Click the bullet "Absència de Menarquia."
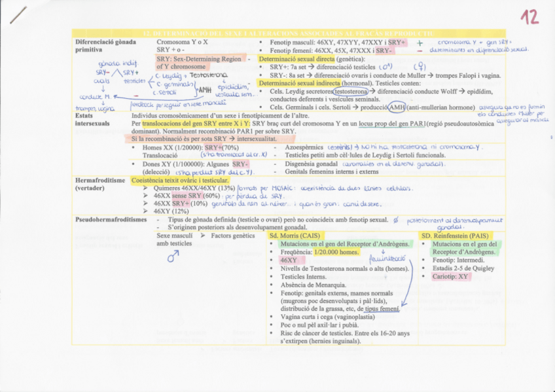This screenshot has width=555, height=392. tap(313, 285)
